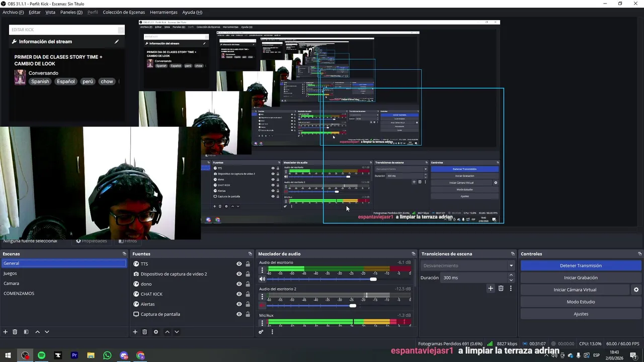Hide the CHAT KICK source
The height and width of the screenshot is (362, 644).
239,294
